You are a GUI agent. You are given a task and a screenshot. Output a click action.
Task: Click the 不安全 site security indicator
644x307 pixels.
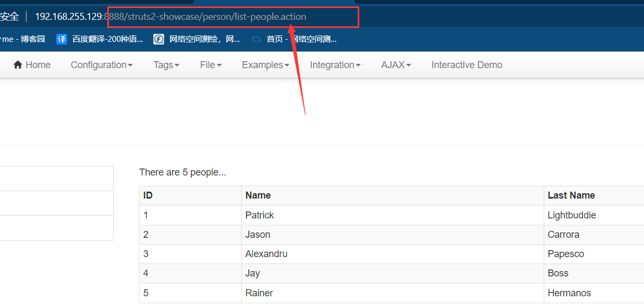click(9, 17)
